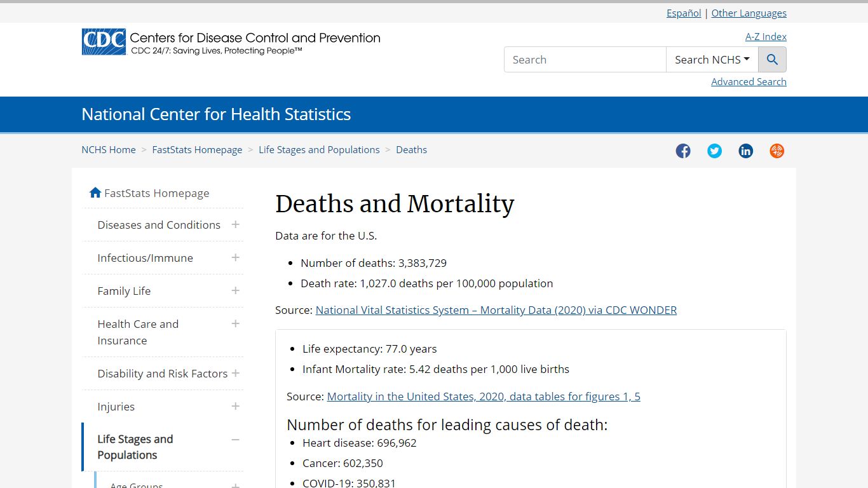
Task: Collapse Life Stages and Populations section
Action: (x=235, y=439)
